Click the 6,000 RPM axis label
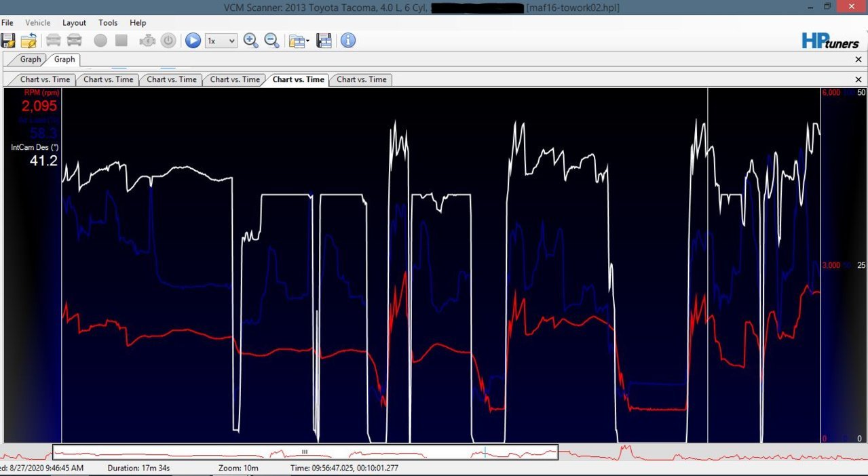The height and width of the screenshot is (476, 868). coord(831,92)
